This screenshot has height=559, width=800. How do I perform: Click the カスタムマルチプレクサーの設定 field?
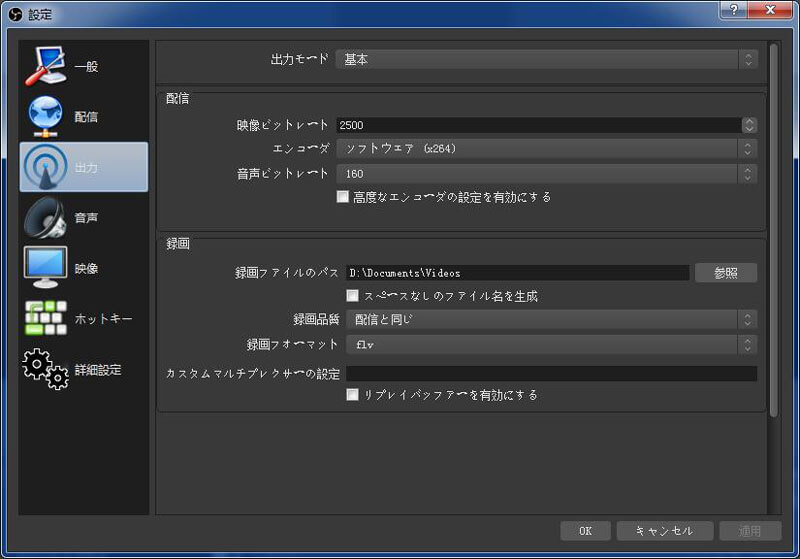[x=552, y=373]
